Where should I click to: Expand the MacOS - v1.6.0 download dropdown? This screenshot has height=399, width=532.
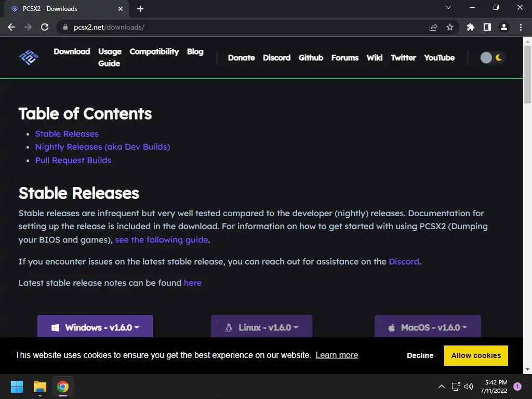428,326
